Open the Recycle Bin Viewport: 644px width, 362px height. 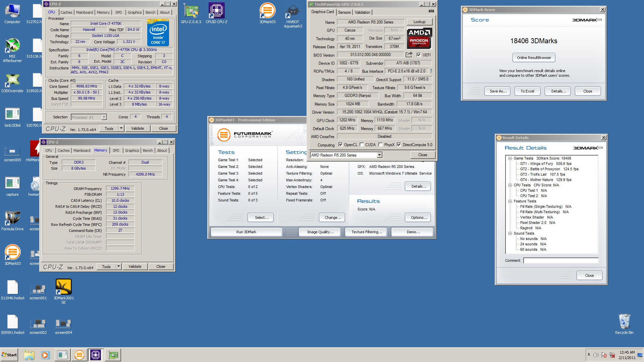click(624, 324)
